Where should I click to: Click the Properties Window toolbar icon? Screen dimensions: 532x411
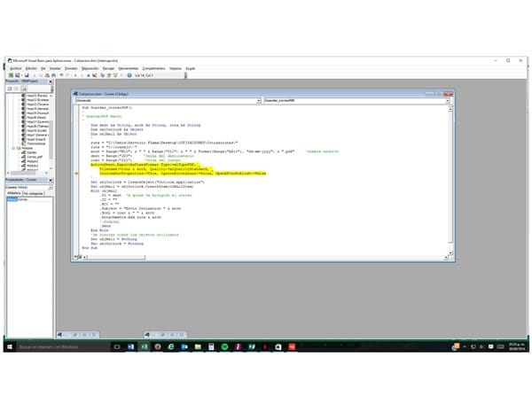pos(108,75)
